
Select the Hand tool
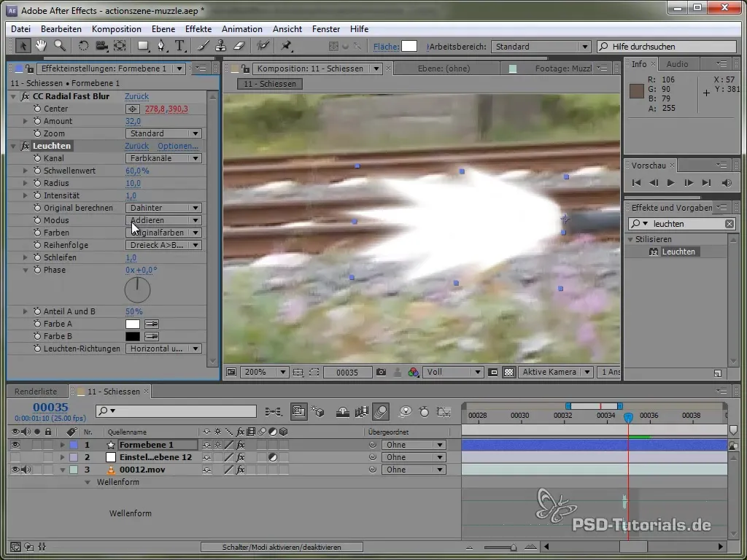coord(41,46)
